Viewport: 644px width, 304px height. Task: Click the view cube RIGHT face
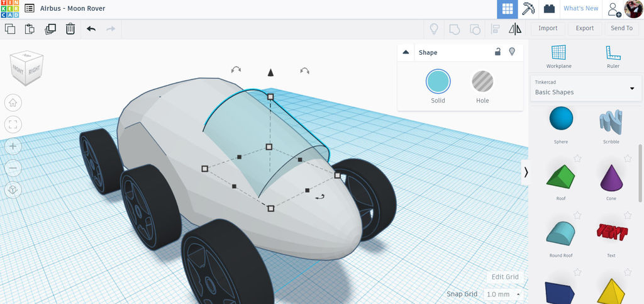tap(35, 70)
